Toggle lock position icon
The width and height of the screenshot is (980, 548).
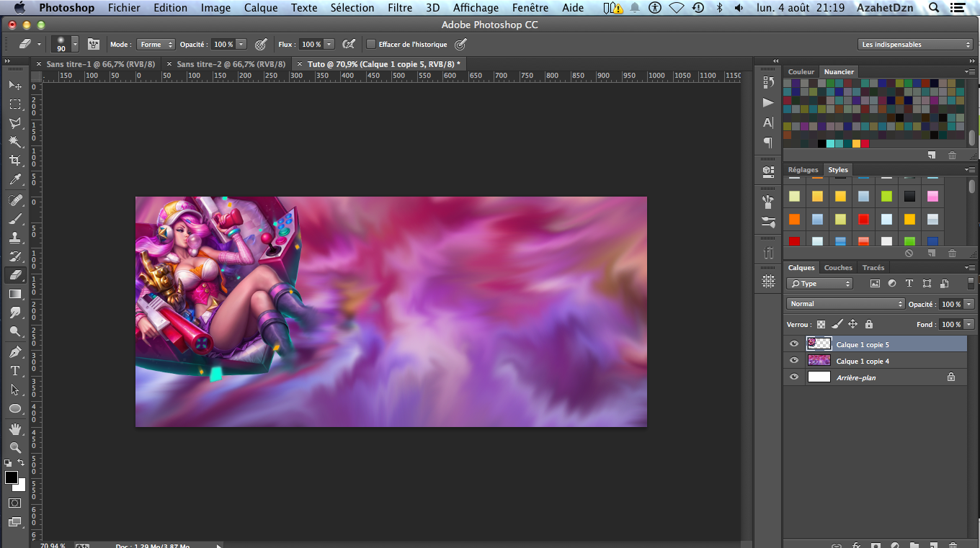[x=852, y=324]
